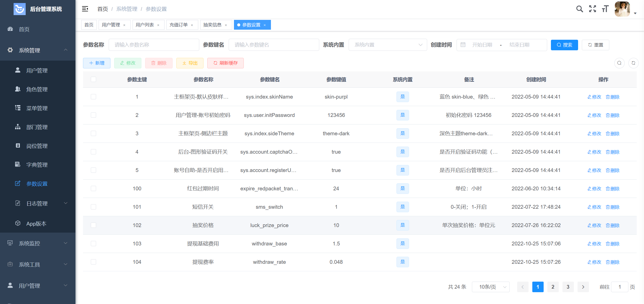Close the 抽奖信息 tab
Screen dimensions: 644x304
pos(226,25)
